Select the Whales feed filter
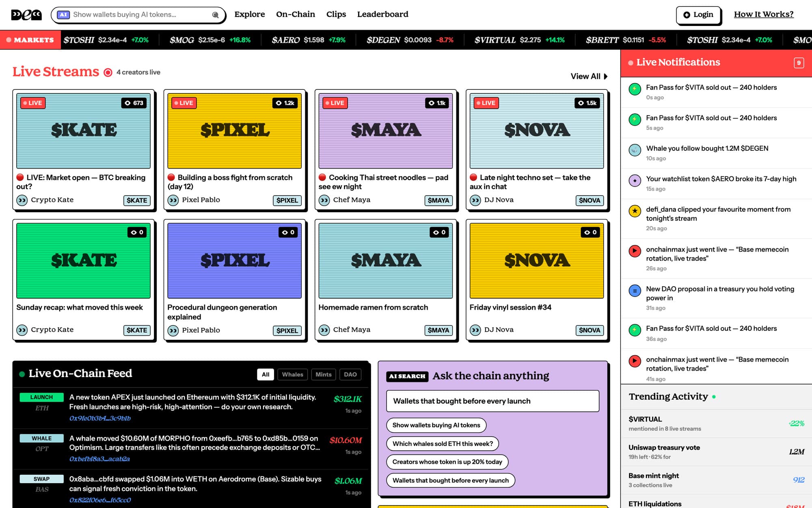This screenshot has height=508, width=812. tap(292, 374)
